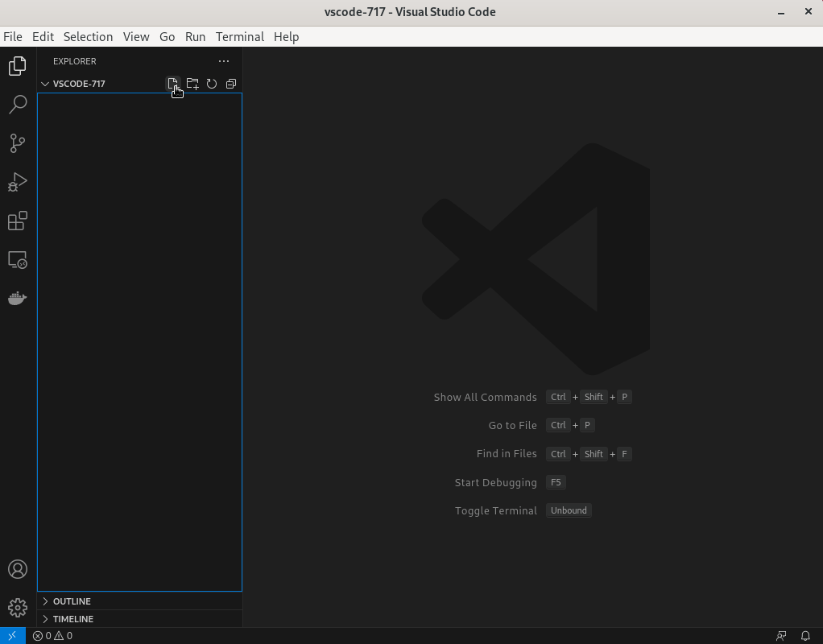Open the Run menu
The height and width of the screenshot is (644, 823).
[x=195, y=37]
